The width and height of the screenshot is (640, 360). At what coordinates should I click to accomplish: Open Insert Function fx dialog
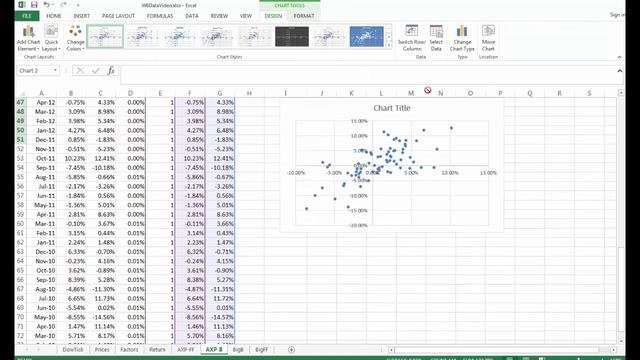(x=111, y=71)
